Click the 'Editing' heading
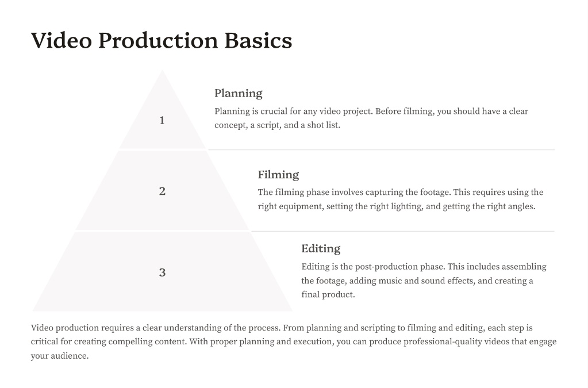The height and width of the screenshot is (388, 588). [x=321, y=248]
